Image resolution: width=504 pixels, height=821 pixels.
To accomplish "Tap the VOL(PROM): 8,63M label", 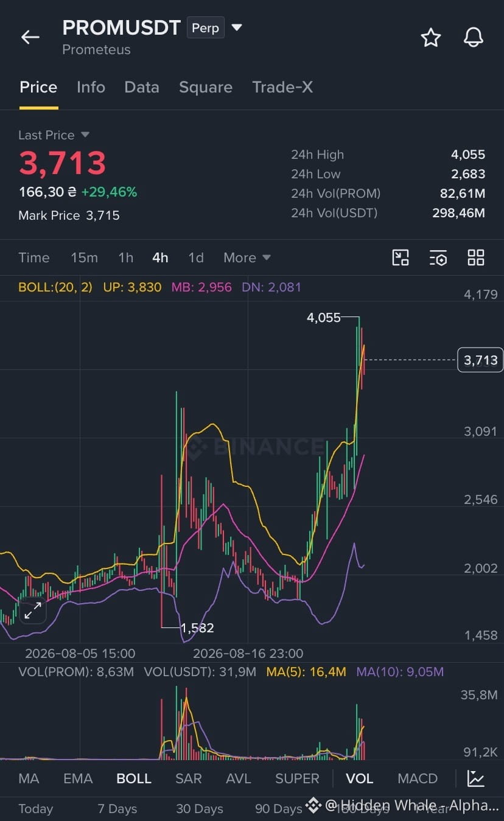I will coord(76,672).
